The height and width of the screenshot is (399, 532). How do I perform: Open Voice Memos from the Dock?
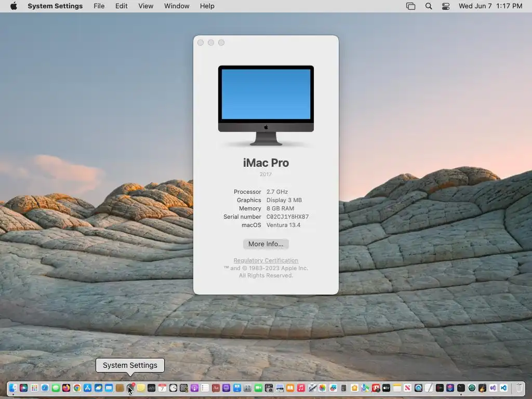point(440,388)
